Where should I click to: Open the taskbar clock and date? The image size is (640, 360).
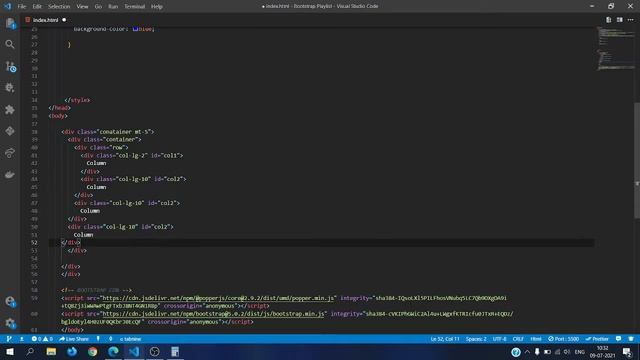point(602,351)
